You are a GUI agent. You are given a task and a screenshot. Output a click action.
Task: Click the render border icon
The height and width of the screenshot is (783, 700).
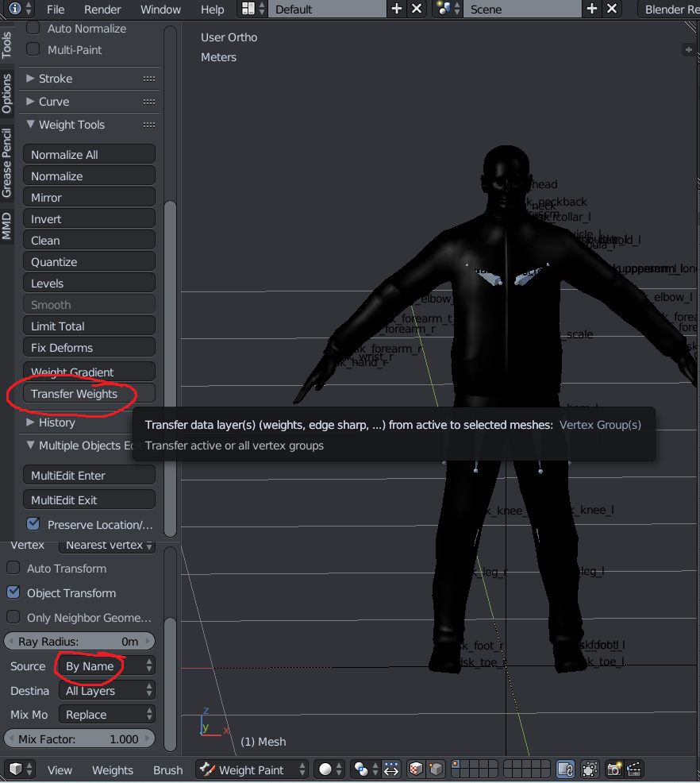tap(590, 769)
